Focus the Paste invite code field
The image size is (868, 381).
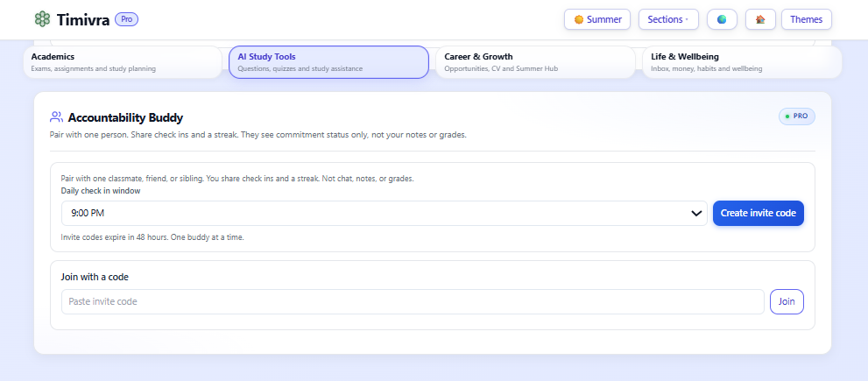tap(413, 302)
